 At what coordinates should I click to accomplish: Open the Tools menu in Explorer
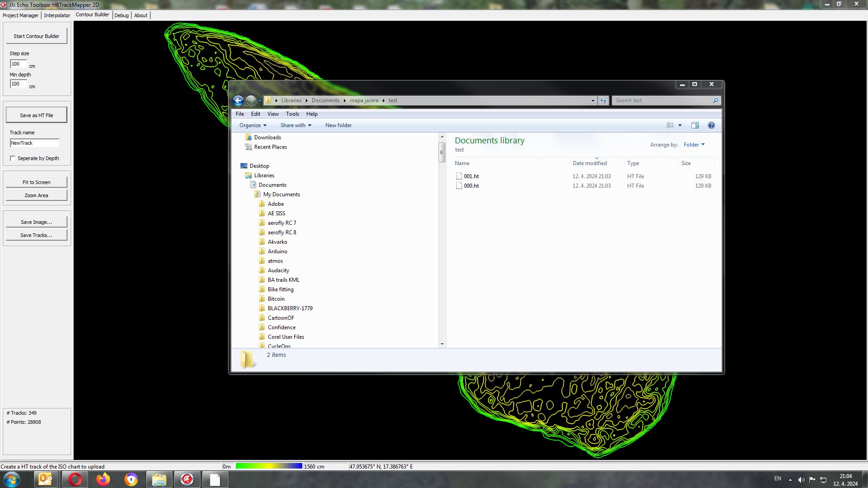point(292,114)
